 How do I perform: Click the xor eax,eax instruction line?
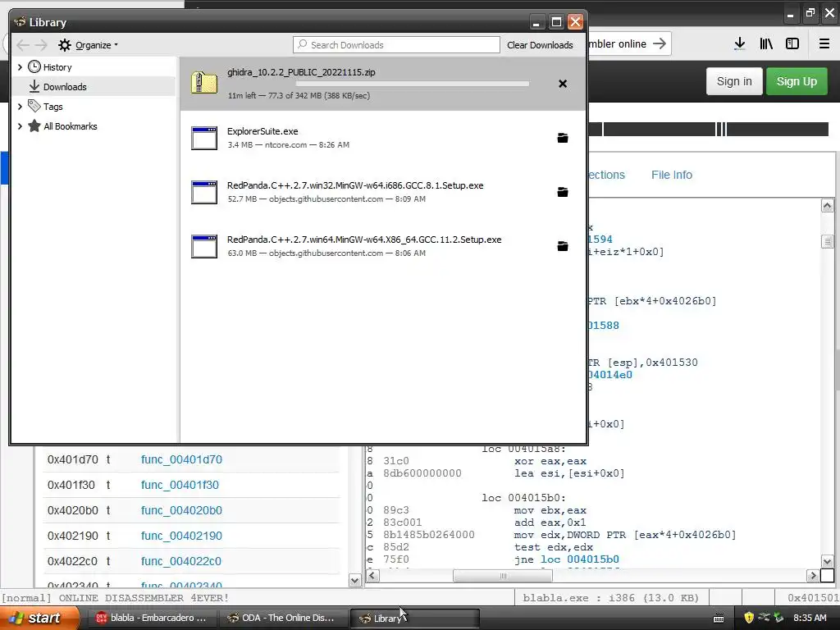point(550,461)
